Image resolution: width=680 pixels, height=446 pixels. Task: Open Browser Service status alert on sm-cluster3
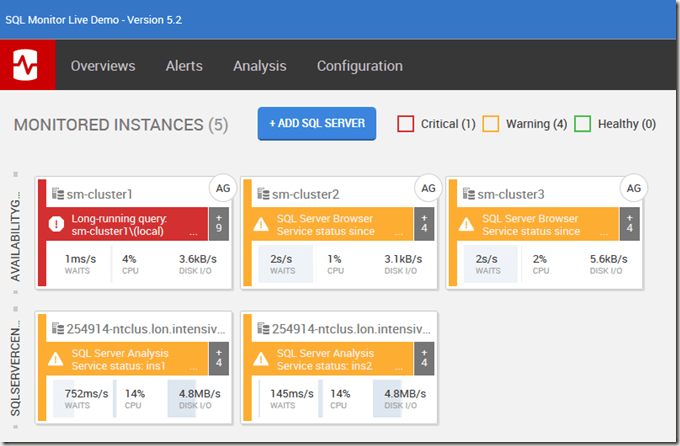pyautogui.click(x=537, y=224)
